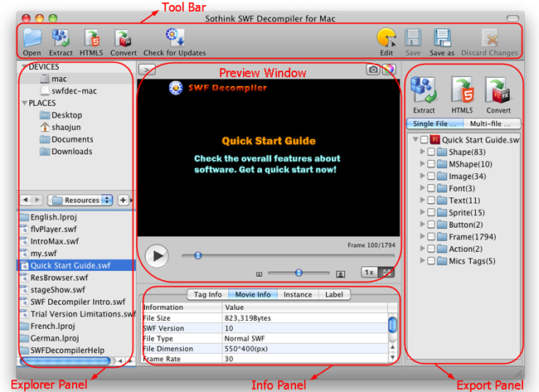
Task: Check the Quick Start Guide.swf root checkbox
Action: 425,139
